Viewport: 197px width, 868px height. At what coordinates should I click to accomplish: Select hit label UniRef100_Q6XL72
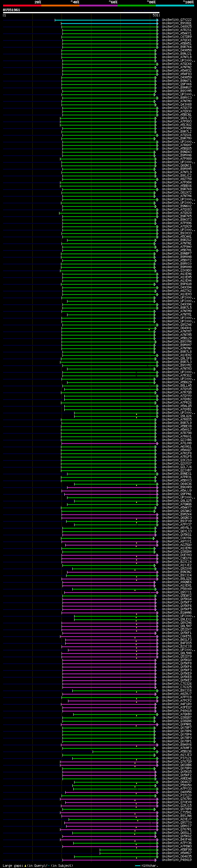click(x=177, y=118)
